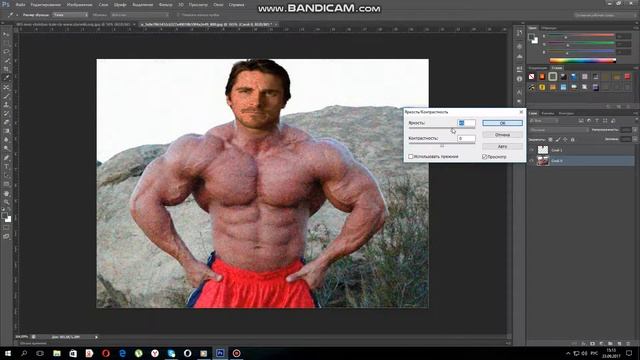Click the color spectrum ramp bar
The width and height of the screenshot is (640, 360).
click(583, 60)
